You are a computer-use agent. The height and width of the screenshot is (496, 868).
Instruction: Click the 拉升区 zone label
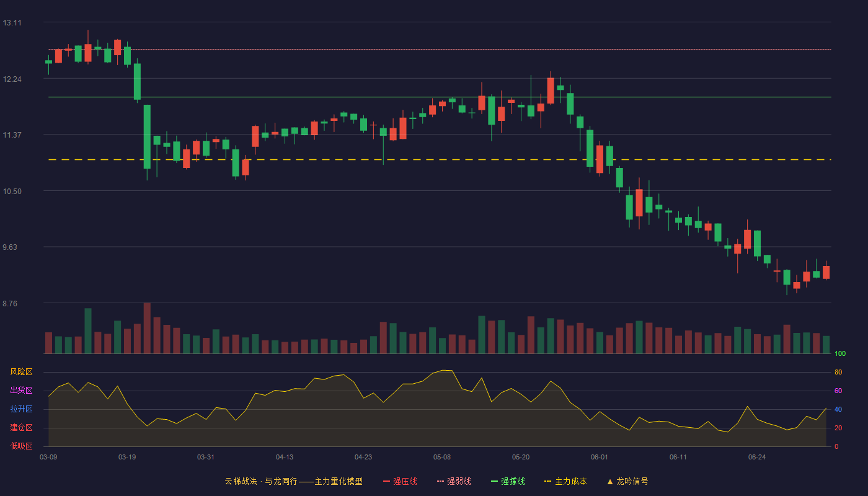(x=21, y=409)
